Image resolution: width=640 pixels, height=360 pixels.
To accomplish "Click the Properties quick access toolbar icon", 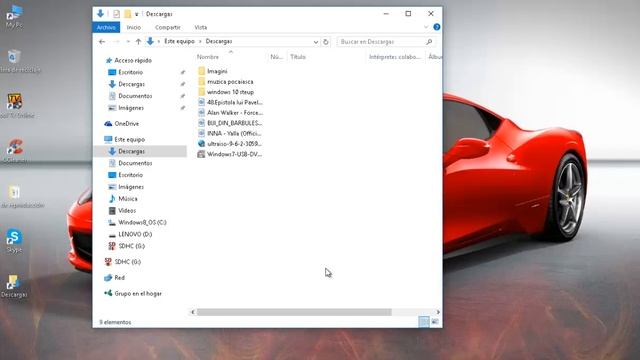I will click(x=116, y=14).
